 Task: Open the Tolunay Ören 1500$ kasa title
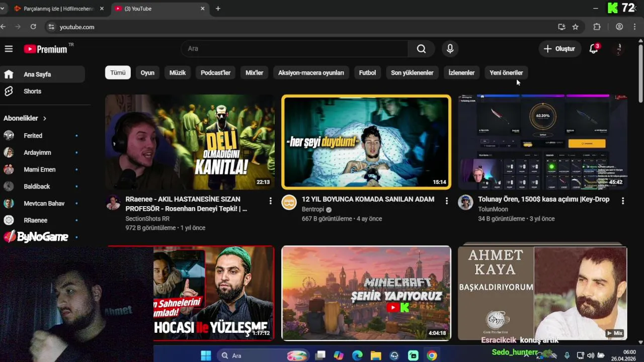click(543, 199)
